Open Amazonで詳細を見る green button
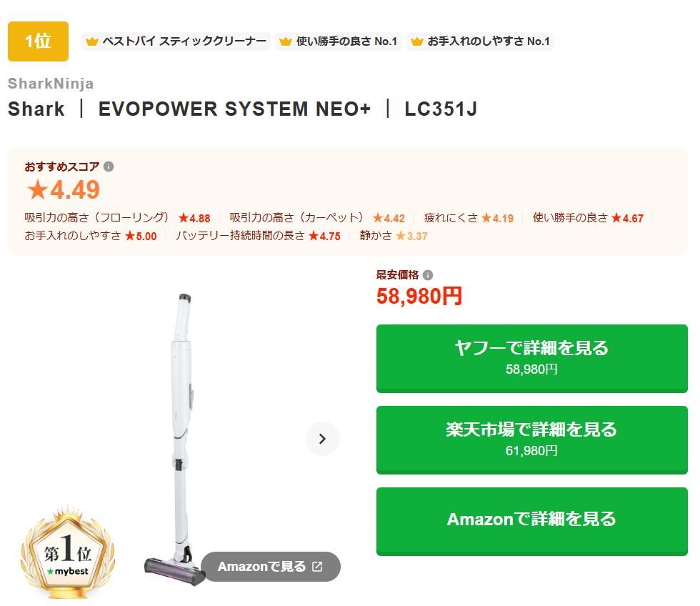Screen dimensions: 700x606 [x=531, y=522]
